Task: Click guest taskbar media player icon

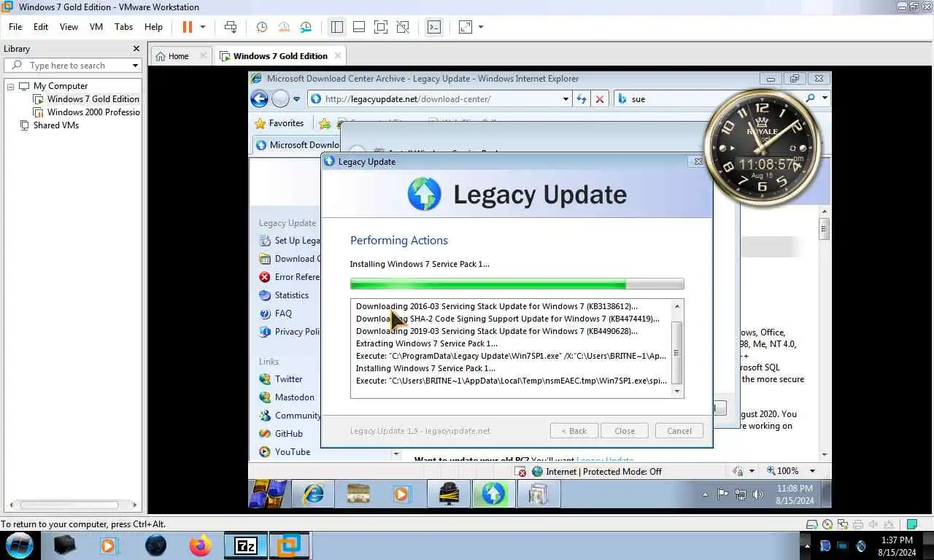Action: tap(401, 494)
